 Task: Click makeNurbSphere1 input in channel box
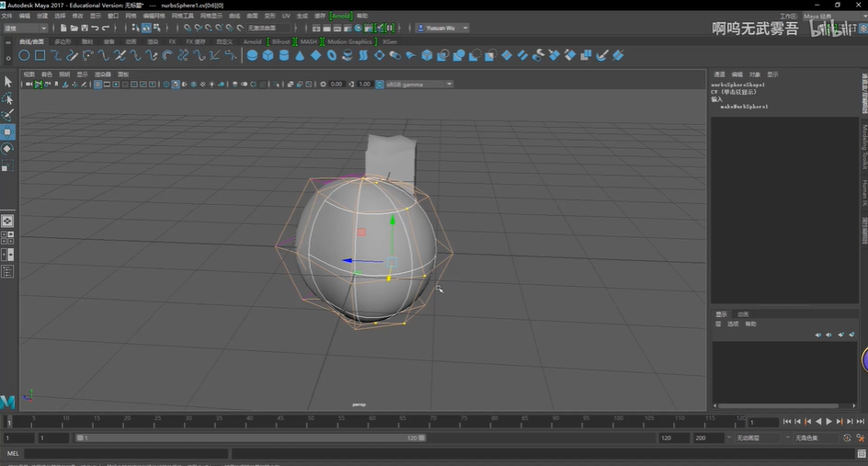(x=744, y=107)
